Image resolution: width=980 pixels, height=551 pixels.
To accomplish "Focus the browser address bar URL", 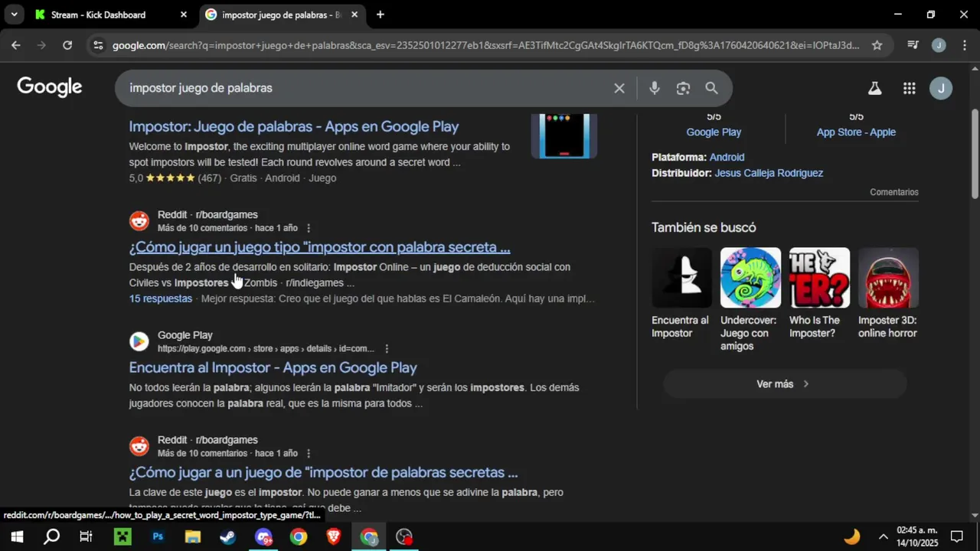I will point(485,45).
